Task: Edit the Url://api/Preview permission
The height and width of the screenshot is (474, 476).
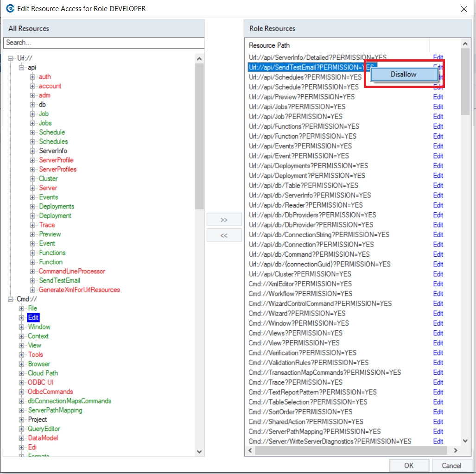Action: coord(438,97)
